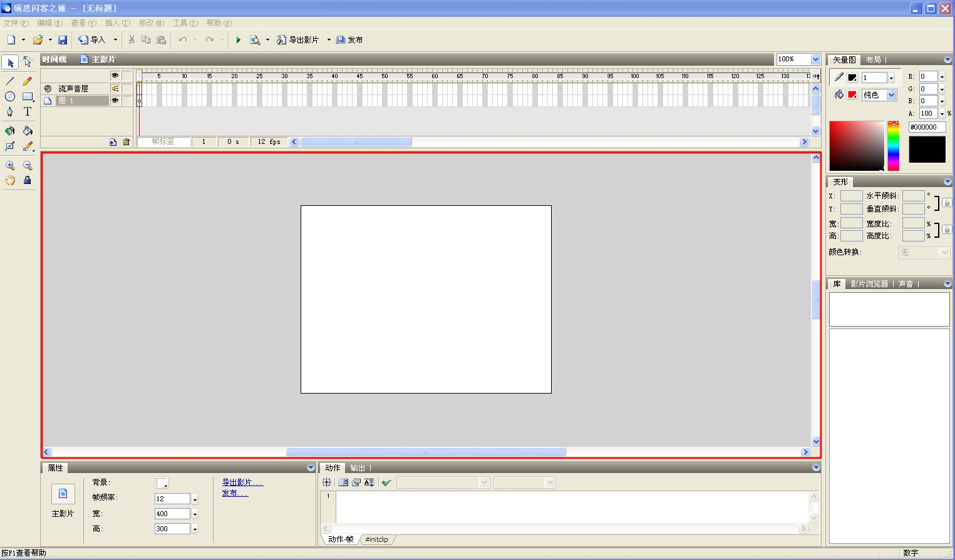Save the movie with the floppy icon
Image resolution: width=955 pixels, height=560 pixels.
tap(63, 40)
